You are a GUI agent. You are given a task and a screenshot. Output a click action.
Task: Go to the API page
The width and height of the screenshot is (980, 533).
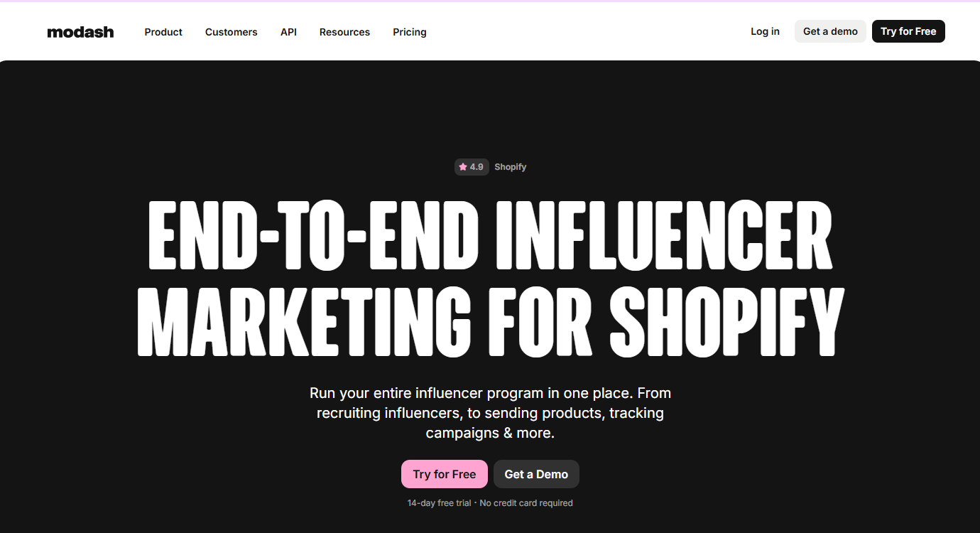[288, 32]
